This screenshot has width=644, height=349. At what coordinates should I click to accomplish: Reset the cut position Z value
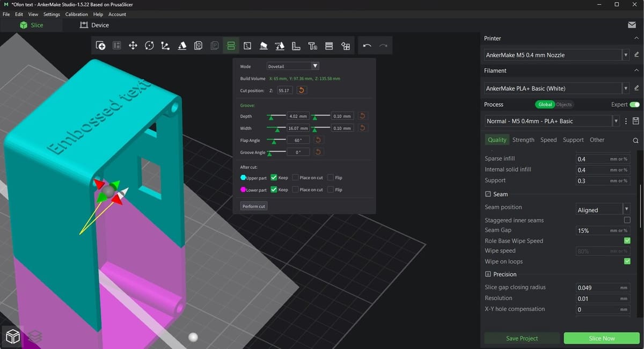[x=302, y=90]
